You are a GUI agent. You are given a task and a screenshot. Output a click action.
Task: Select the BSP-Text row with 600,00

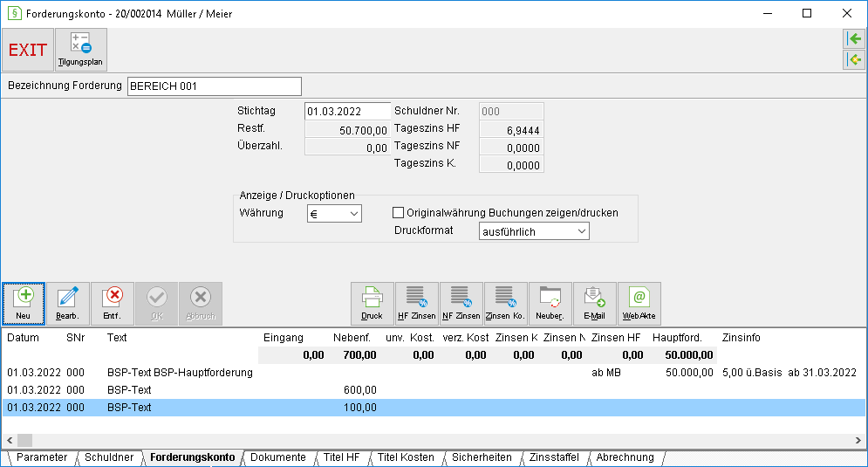[434, 390]
